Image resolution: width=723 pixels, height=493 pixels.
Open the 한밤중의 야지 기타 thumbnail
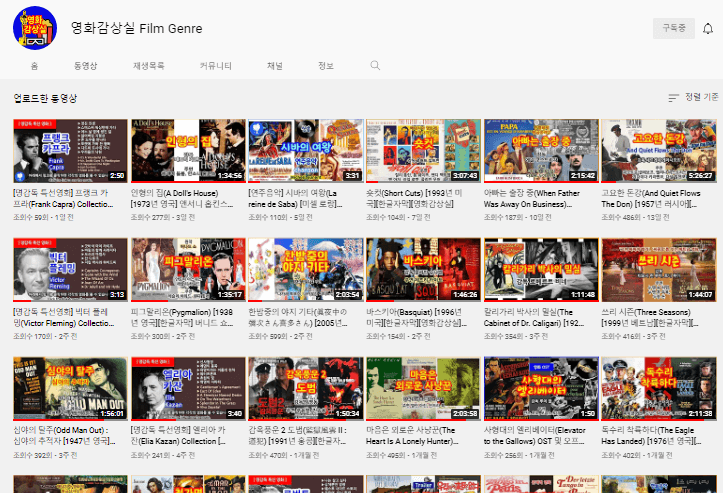(x=306, y=270)
